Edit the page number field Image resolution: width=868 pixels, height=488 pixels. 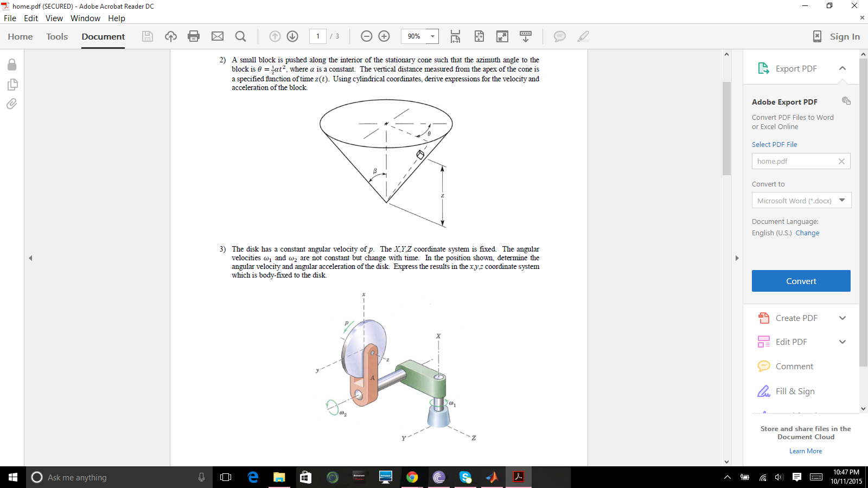(x=317, y=36)
